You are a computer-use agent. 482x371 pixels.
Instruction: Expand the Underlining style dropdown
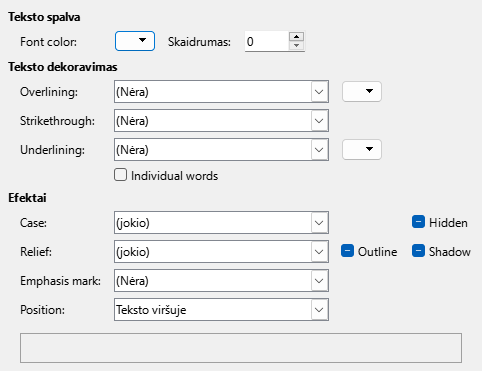(221, 149)
